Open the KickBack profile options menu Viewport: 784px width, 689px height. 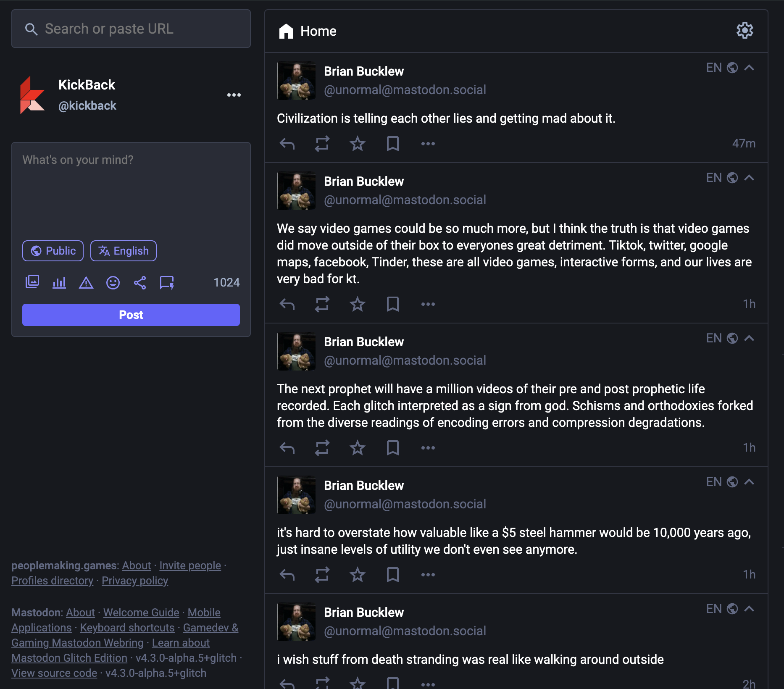[234, 95]
